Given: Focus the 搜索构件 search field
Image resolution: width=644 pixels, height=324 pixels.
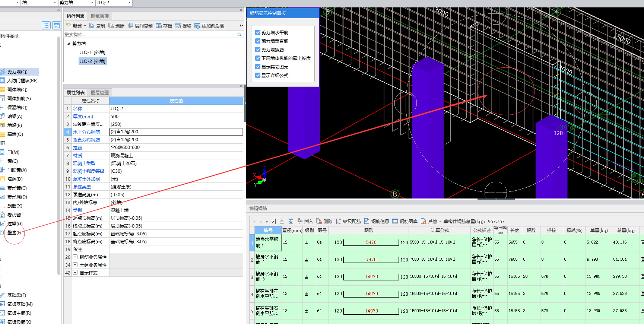Looking at the screenshot, I should 150,34.
